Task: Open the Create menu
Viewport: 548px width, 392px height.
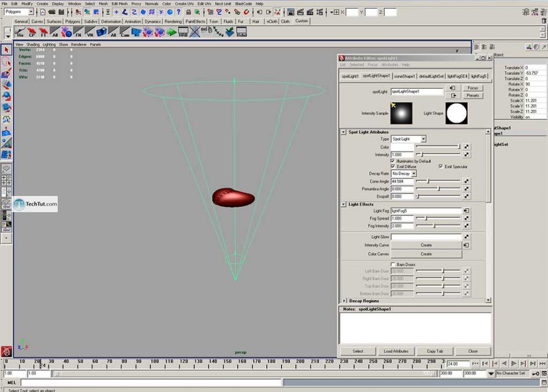Action: tap(42, 3)
